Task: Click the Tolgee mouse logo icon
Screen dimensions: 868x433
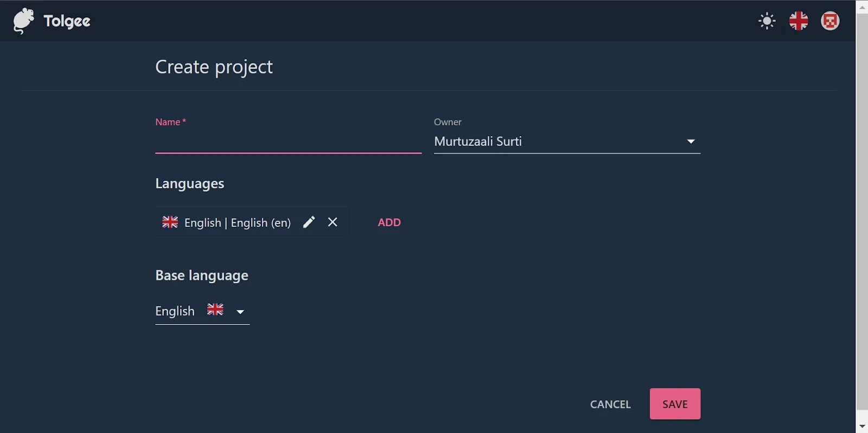Action: pos(23,21)
